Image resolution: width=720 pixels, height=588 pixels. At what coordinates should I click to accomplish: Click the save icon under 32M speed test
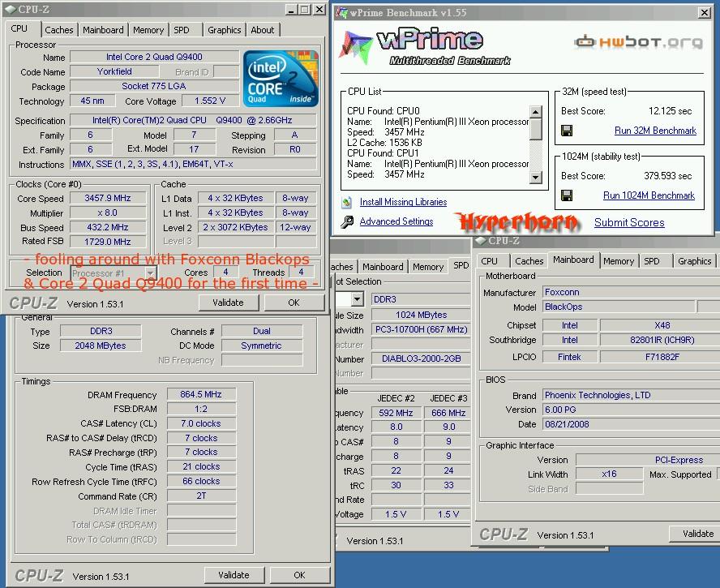coord(567,131)
